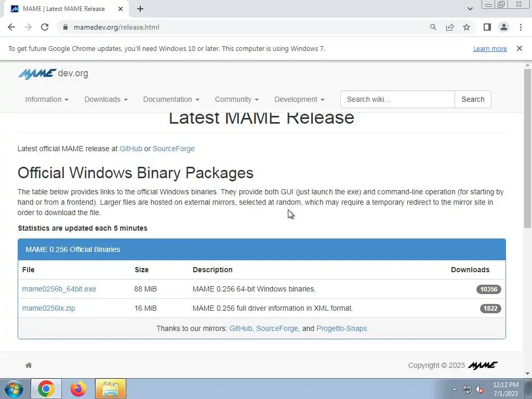
Task: Click the muted volume tray icon
Action: 480,389
